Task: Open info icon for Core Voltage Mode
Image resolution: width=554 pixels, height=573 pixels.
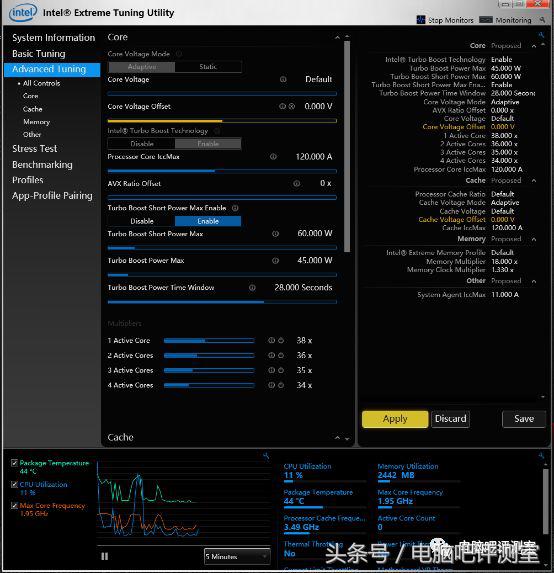Action: [179, 54]
